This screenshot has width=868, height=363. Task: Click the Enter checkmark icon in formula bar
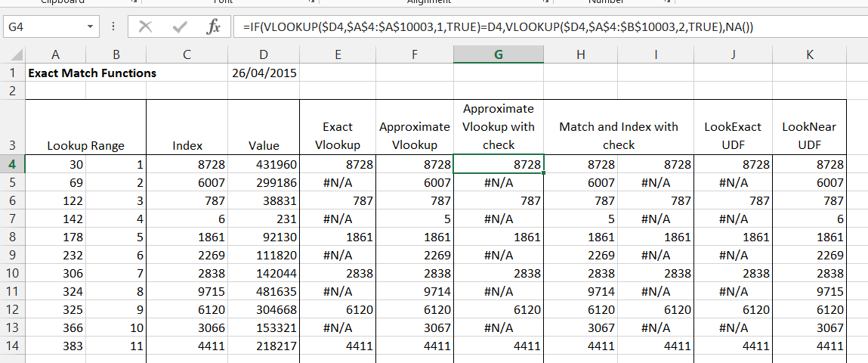click(180, 27)
